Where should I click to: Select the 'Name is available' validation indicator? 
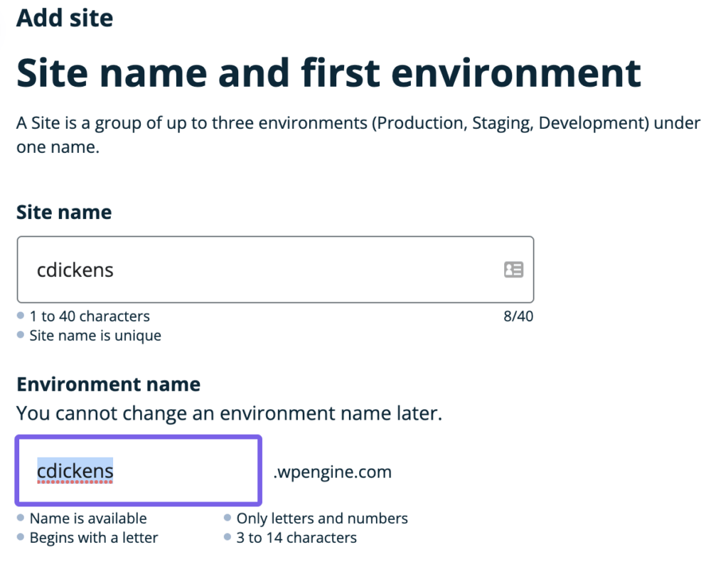tap(83, 518)
